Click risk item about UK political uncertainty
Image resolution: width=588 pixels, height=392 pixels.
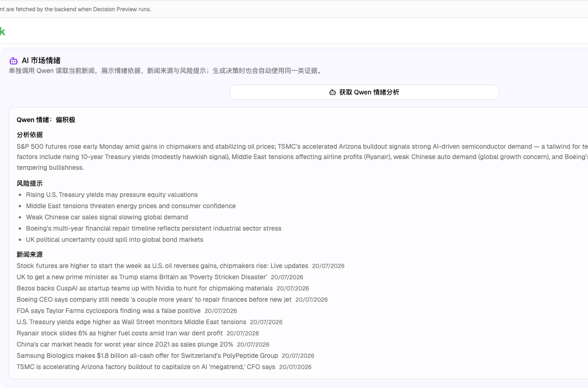[115, 240]
